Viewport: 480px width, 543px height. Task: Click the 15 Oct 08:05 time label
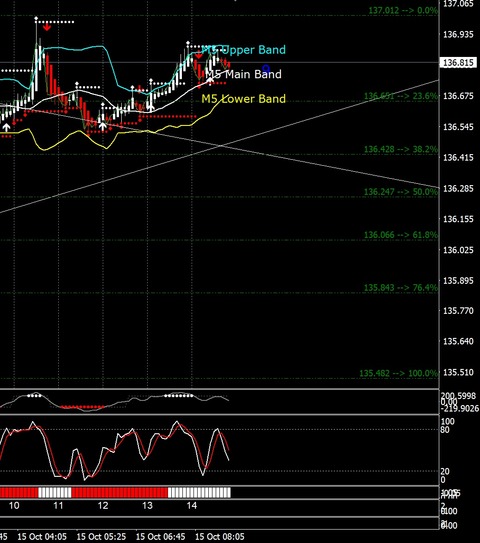click(220, 536)
